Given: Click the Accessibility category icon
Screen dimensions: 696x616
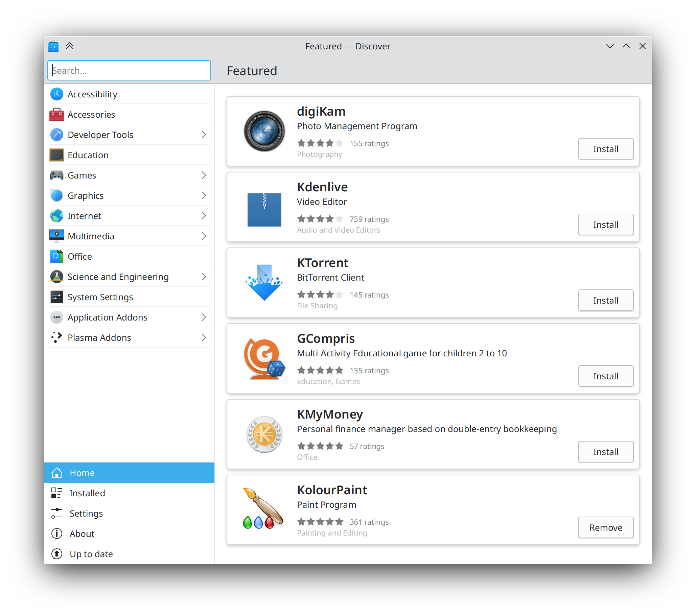Looking at the screenshot, I should (x=57, y=94).
